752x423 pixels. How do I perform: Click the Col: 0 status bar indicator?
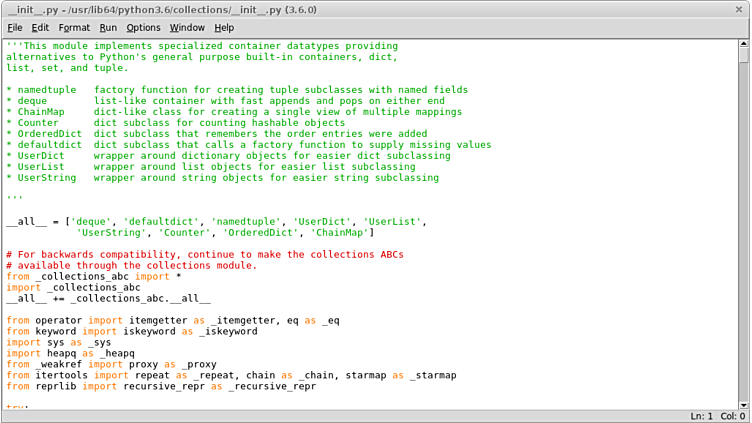[x=732, y=415]
